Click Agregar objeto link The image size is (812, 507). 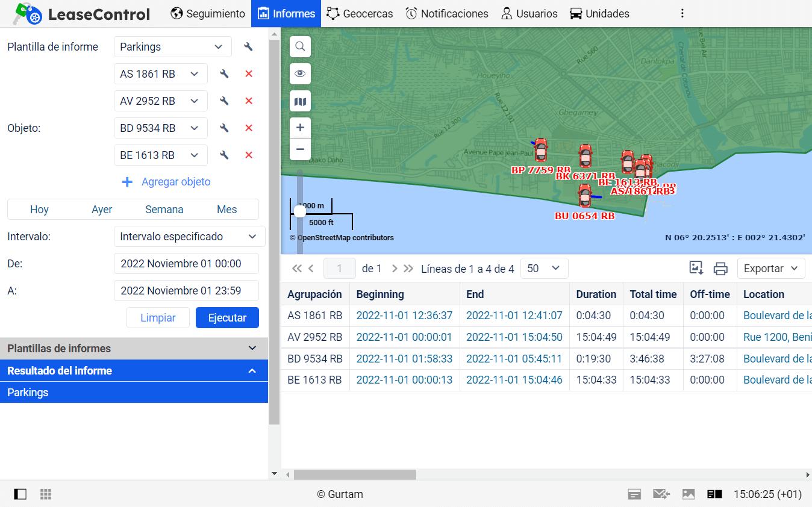pos(166,182)
